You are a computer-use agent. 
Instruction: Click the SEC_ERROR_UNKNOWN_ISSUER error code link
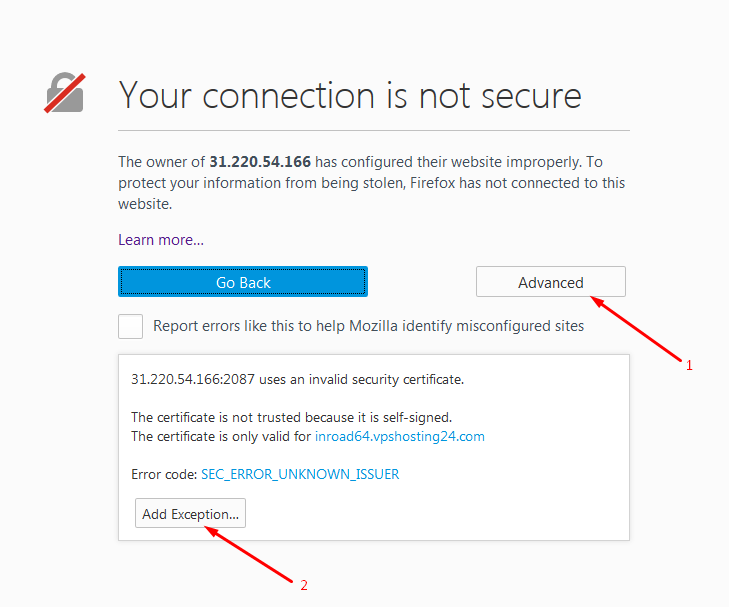pos(300,474)
